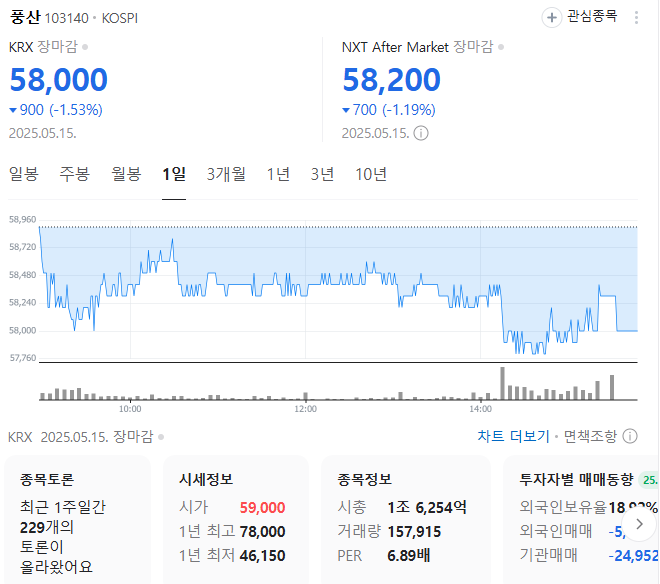Select the 3개월 chart tab
Screen dimensions: 660x584
(x=226, y=174)
